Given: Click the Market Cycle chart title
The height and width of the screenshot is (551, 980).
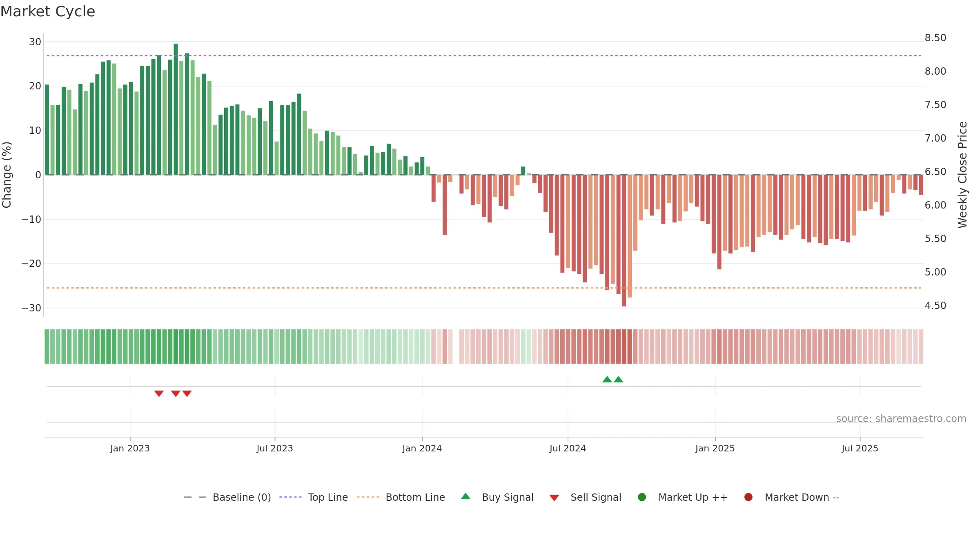Looking at the screenshot, I should (x=48, y=11).
